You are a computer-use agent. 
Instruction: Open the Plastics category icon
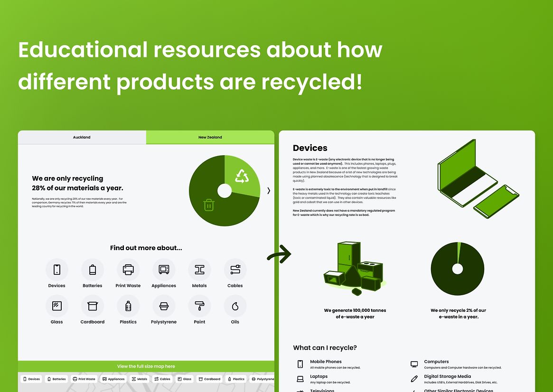pos(128,306)
